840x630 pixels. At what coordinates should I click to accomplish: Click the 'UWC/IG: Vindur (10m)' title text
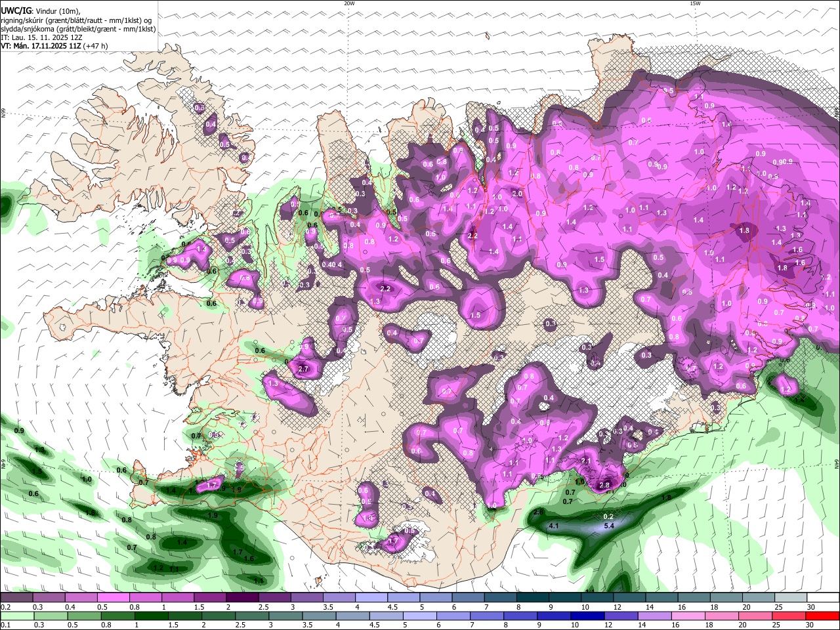[x=41, y=10]
